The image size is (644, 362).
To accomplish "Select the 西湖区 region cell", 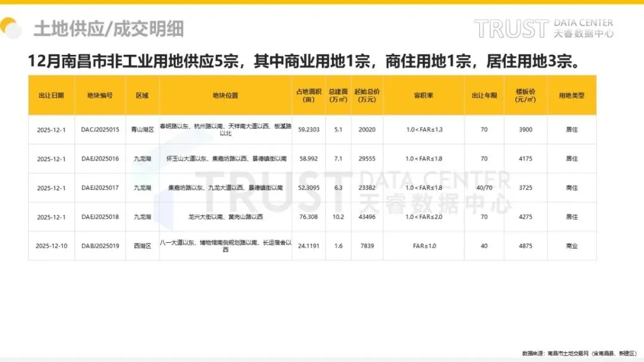I will coord(142,246).
